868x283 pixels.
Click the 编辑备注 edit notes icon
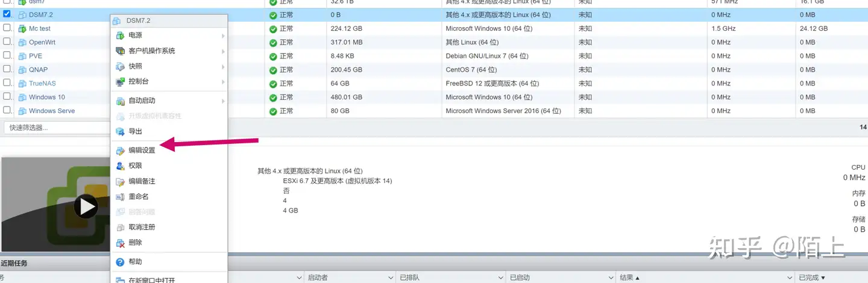[120, 181]
